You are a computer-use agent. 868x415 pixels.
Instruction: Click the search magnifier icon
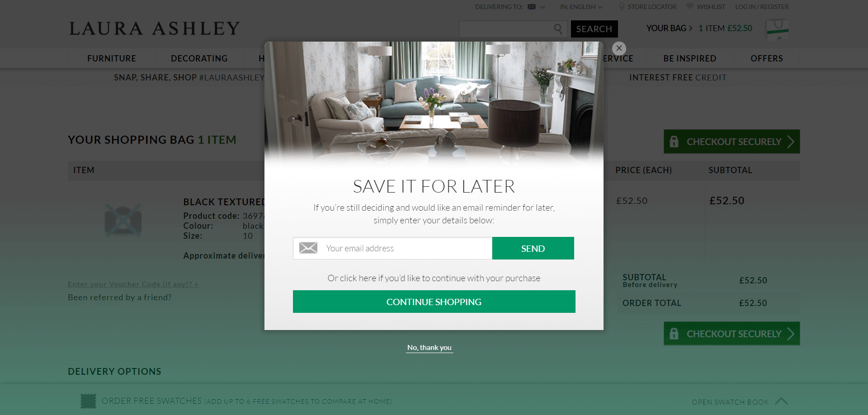(x=558, y=29)
